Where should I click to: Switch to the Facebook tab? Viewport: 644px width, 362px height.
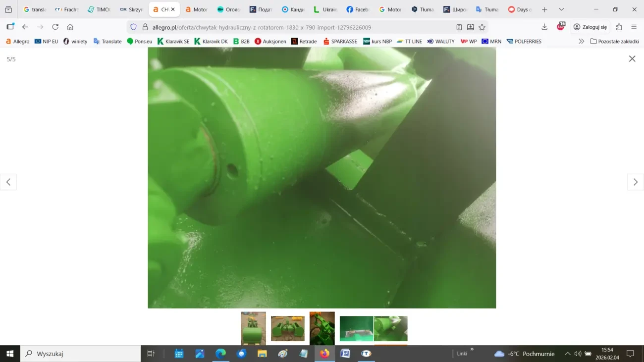pyautogui.click(x=358, y=9)
